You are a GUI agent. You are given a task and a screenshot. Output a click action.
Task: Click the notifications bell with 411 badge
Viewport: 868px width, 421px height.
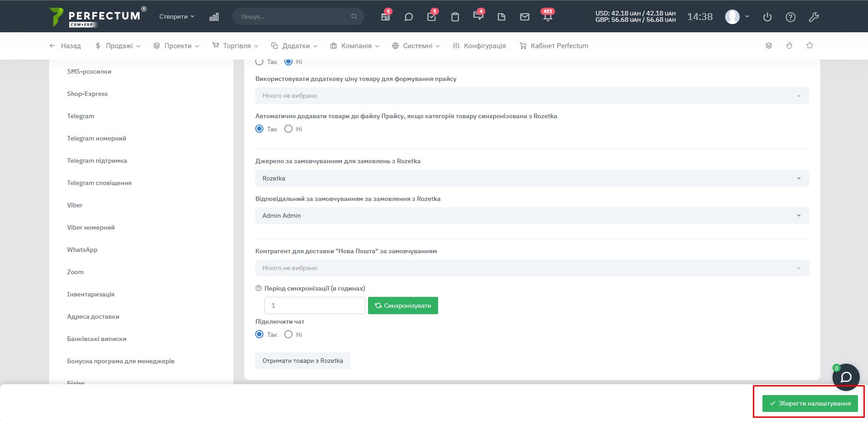[548, 17]
